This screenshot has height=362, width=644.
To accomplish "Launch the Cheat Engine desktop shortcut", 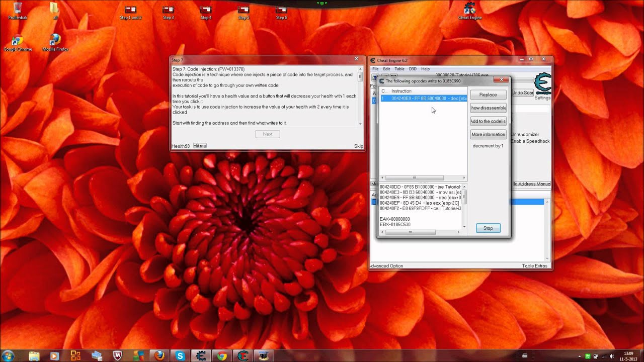I will [x=470, y=11].
